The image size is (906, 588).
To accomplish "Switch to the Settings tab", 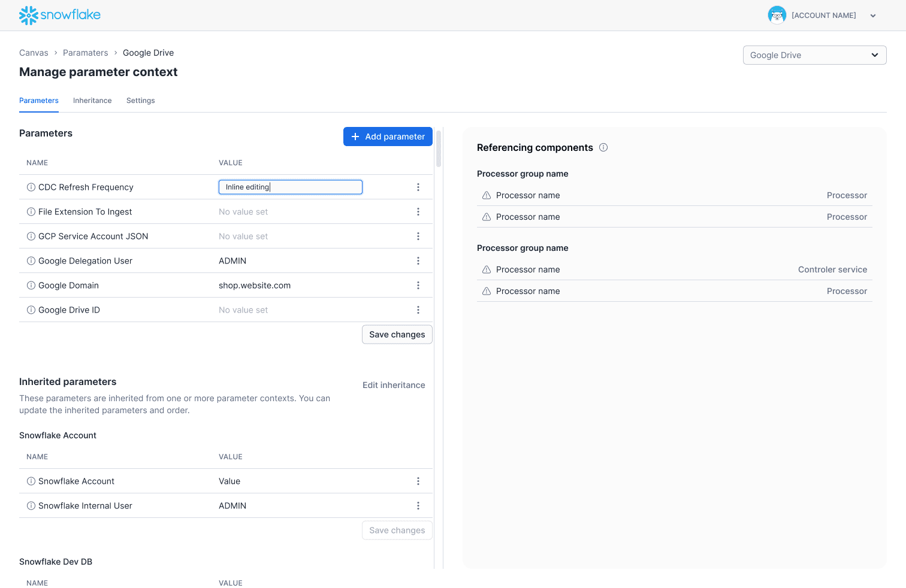I will click(x=141, y=101).
